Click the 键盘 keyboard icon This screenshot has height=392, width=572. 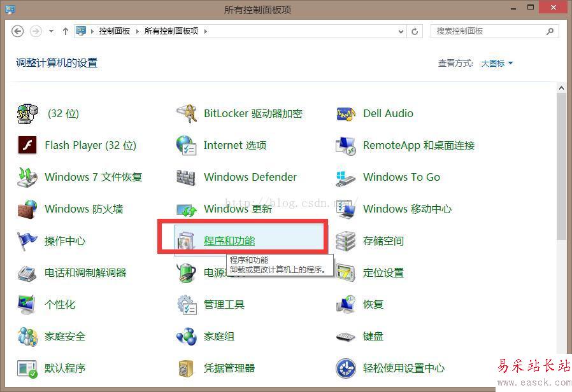[x=346, y=337]
